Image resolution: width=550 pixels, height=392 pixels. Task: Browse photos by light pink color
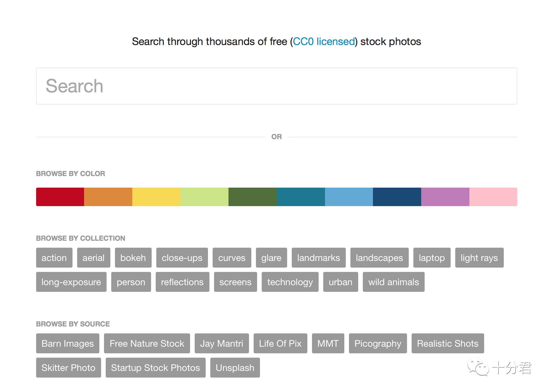tap(493, 197)
